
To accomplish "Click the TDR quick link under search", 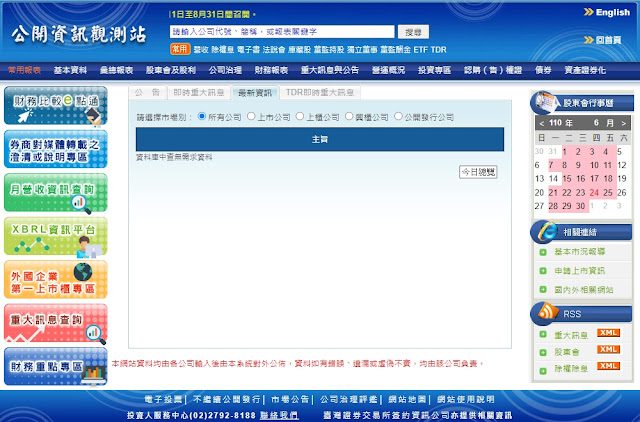I will coord(438,50).
